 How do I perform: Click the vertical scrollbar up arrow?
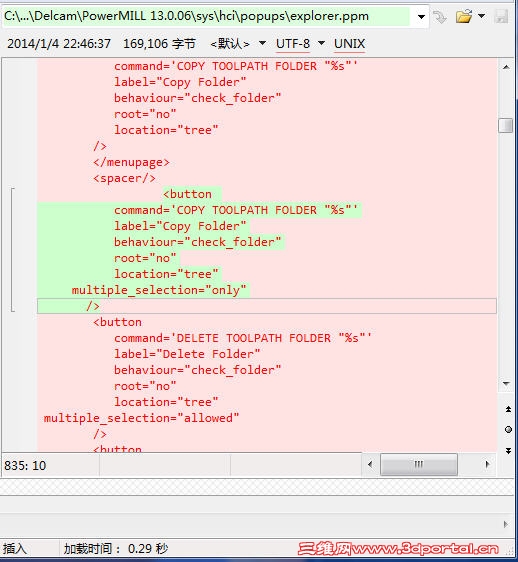click(506, 67)
